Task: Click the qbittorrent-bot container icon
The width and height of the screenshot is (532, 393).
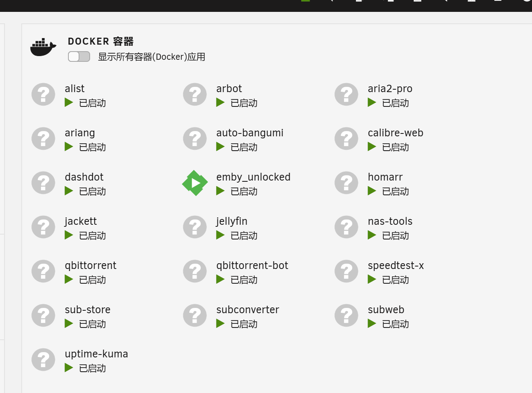Action: [195, 271]
